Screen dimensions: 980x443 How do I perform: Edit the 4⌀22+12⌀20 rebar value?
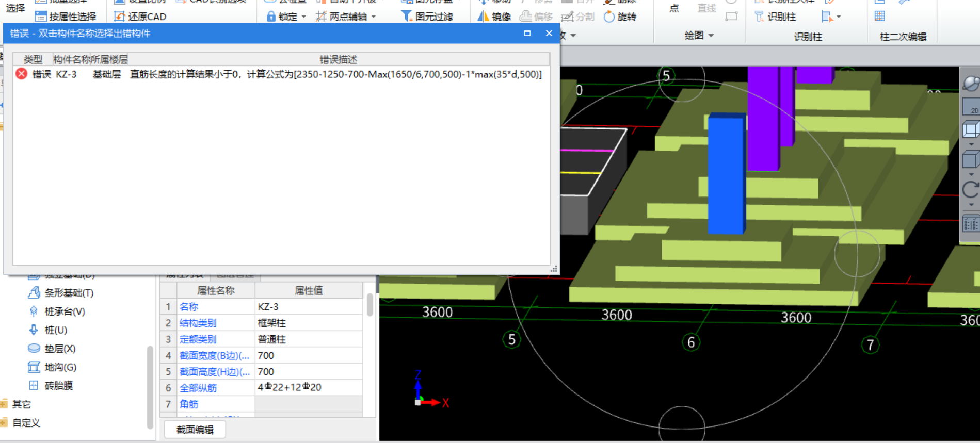tap(309, 388)
